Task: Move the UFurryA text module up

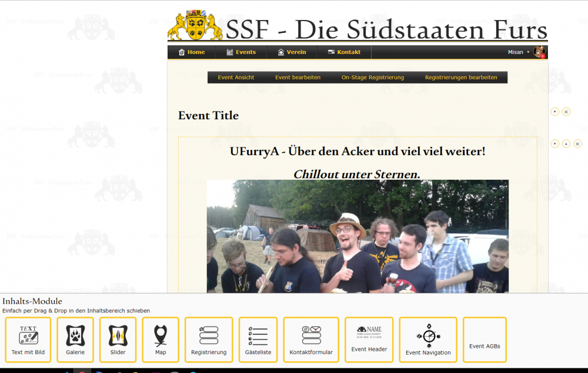Action: [x=566, y=144]
